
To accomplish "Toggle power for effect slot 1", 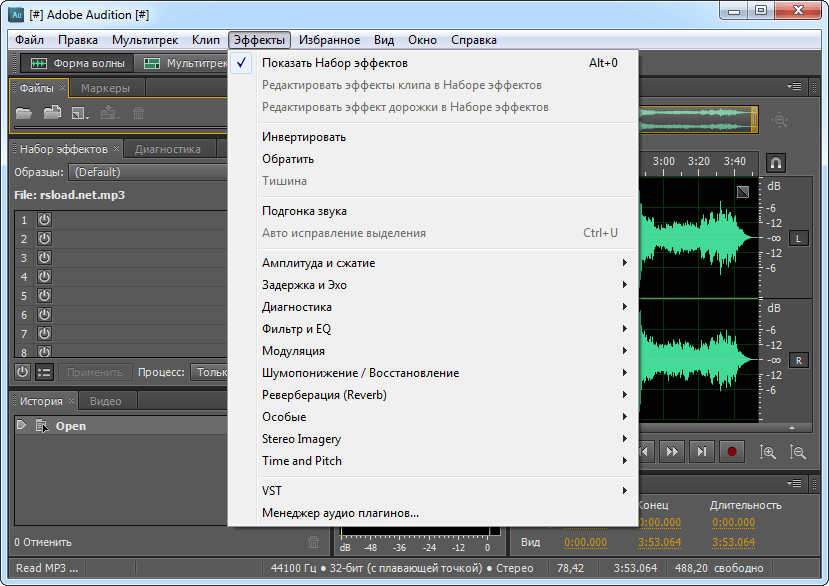I will [44, 219].
